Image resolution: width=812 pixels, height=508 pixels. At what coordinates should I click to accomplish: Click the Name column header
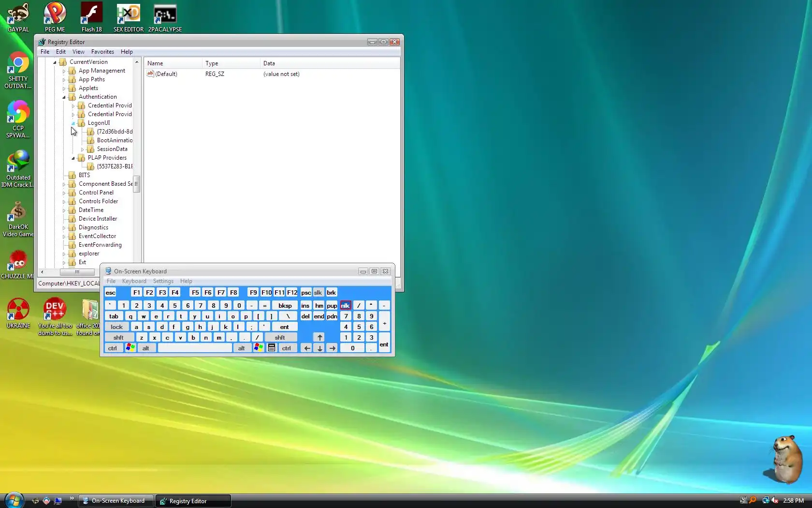point(174,63)
